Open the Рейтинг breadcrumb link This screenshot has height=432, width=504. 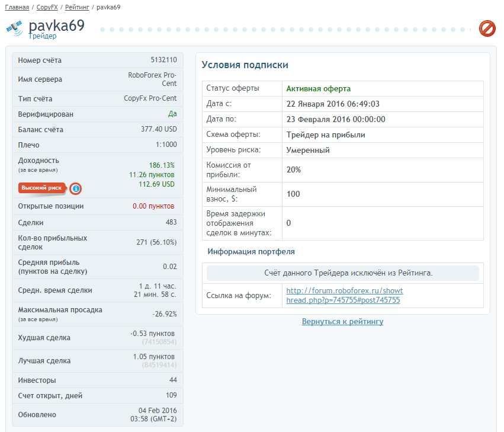tap(77, 7)
